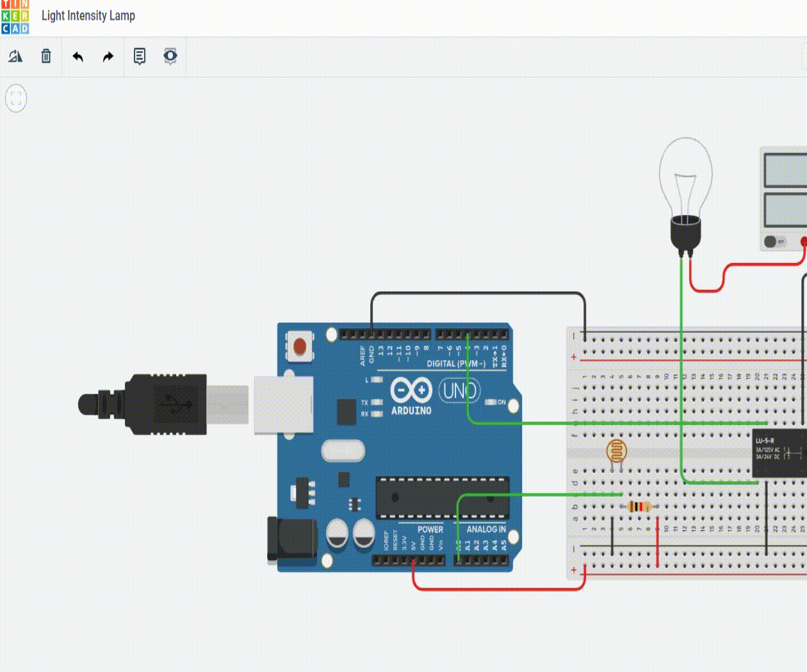Click the delete (trash) icon
Screen dimensions: 807x672
click(45, 56)
